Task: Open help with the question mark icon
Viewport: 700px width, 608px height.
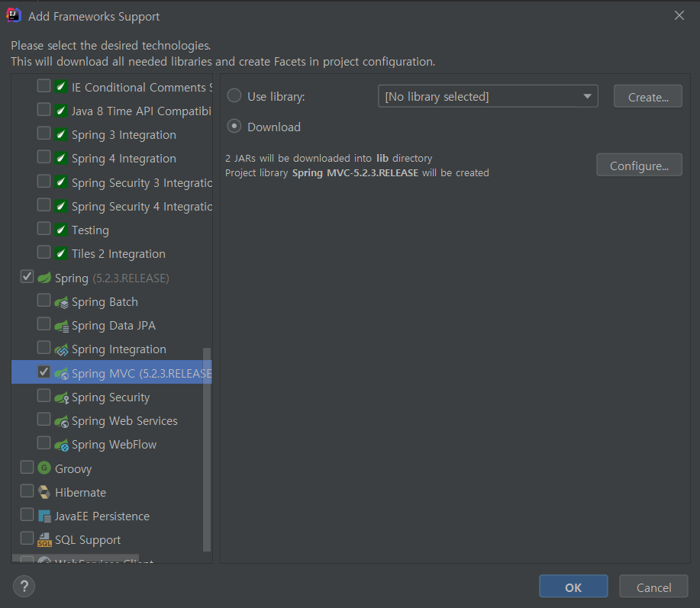Action: (x=24, y=586)
